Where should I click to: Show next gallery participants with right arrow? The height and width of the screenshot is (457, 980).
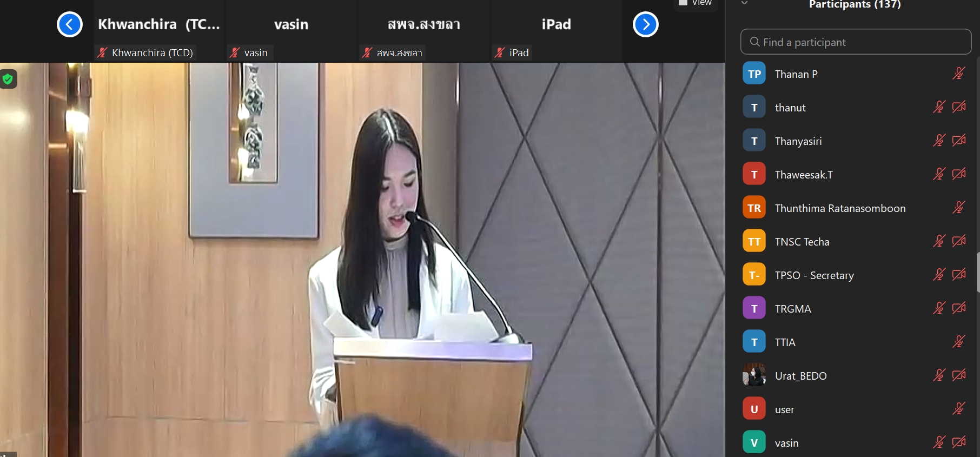645,24
